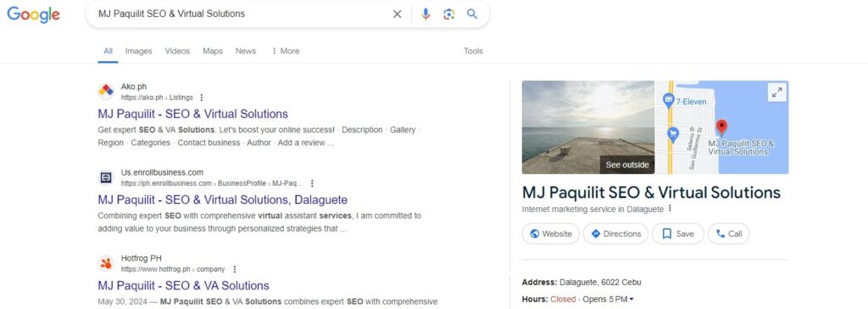Open the three-dot menu beside Hotfrog result
The width and height of the screenshot is (868, 309).
tap(235, 269)
